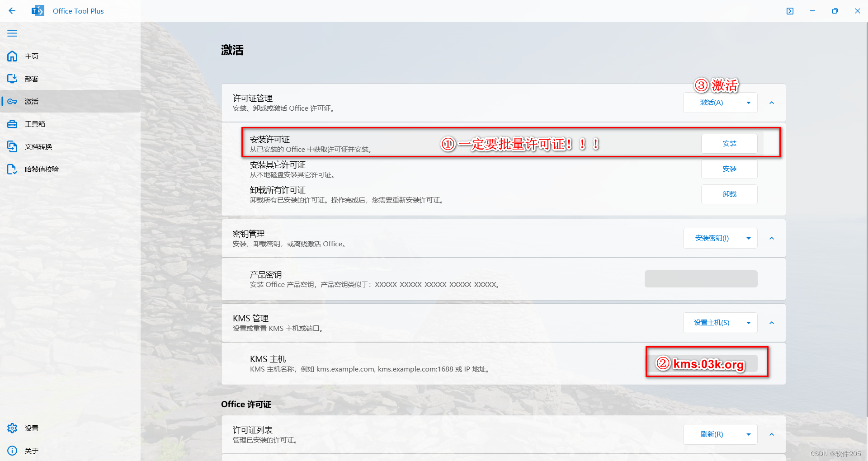
Task: Open the 设置主机(S) dropdown arrow
Action: pyautogui.click(x=748, y=323)
